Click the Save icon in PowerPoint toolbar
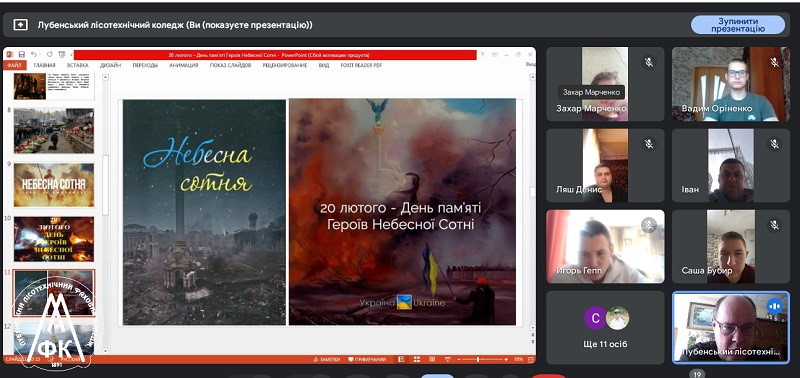 [x=21, y=54]
